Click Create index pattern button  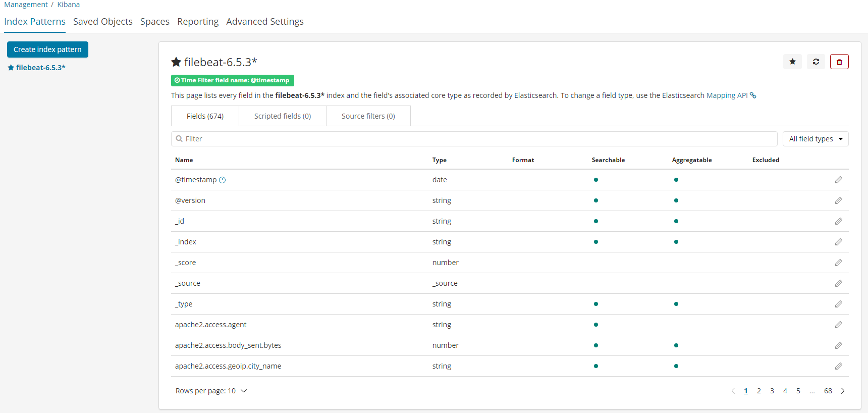(47, 49)
